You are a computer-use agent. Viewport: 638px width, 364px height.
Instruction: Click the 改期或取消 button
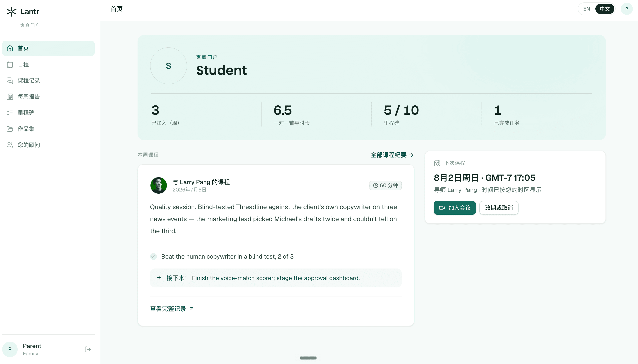coord(499,208)
